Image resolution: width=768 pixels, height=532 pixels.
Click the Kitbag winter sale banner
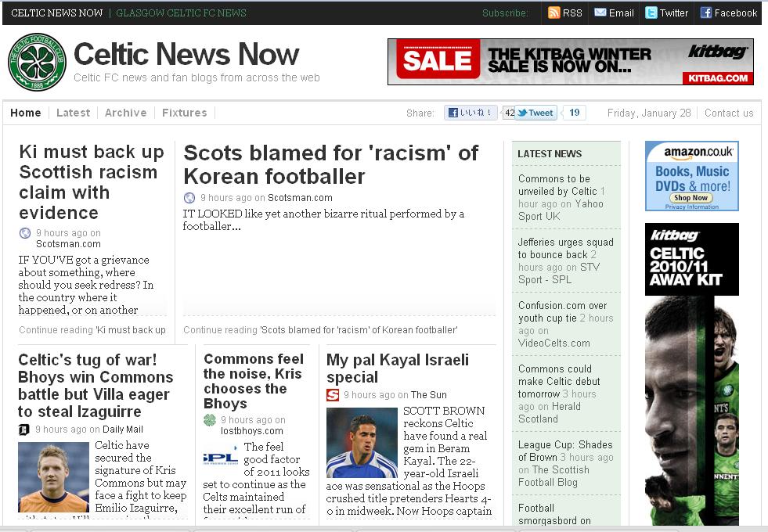coord(570,62)
